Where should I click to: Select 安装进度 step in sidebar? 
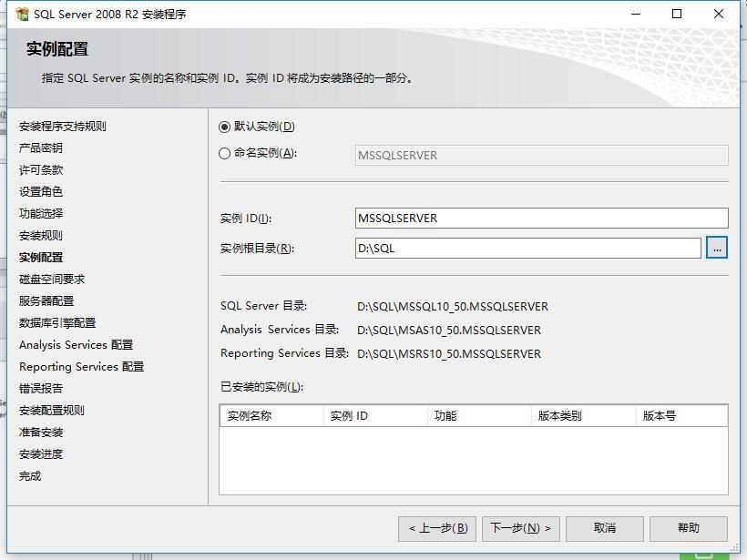pyautogui.click(x=40, y=454)
